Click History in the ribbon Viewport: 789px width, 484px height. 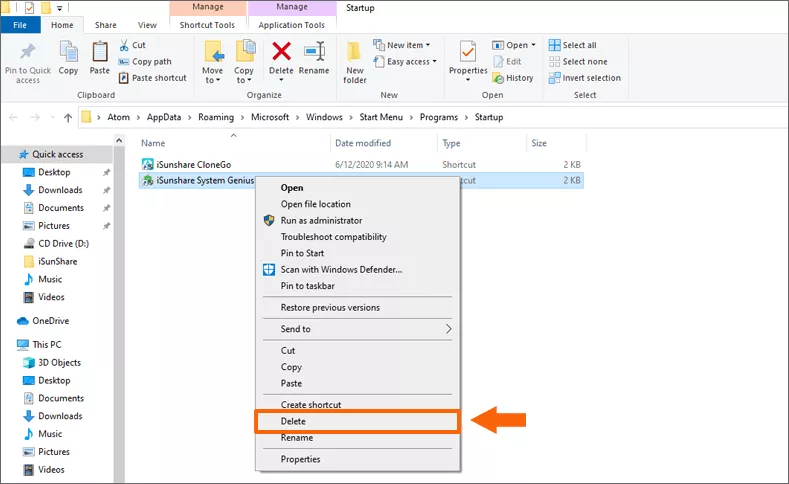(x=513, y=78)
